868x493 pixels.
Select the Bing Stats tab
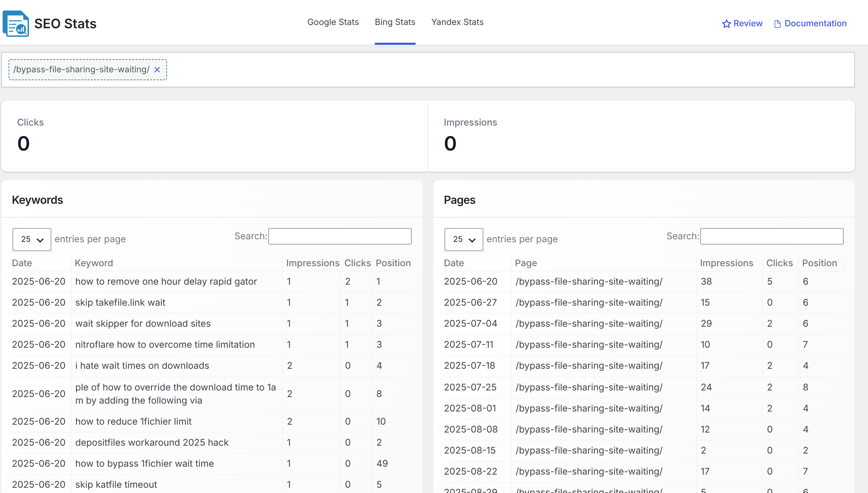pos(395,22)
